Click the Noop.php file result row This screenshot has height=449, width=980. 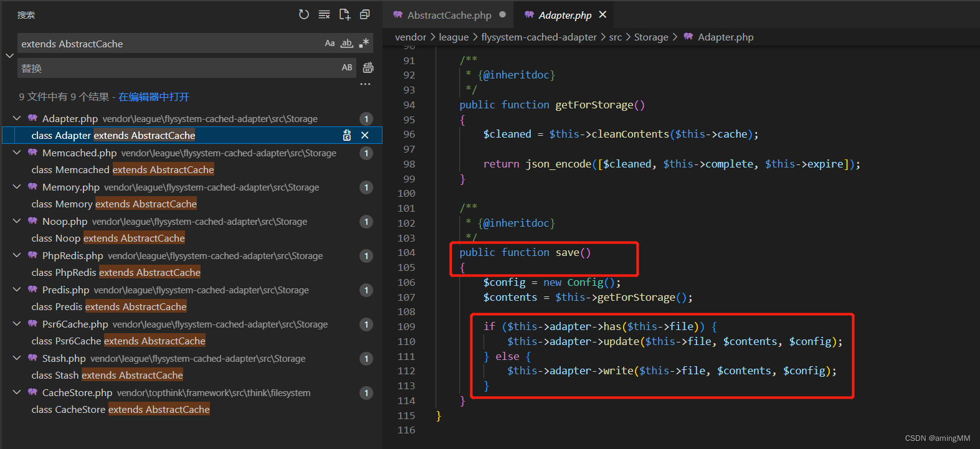pos(193,221)
